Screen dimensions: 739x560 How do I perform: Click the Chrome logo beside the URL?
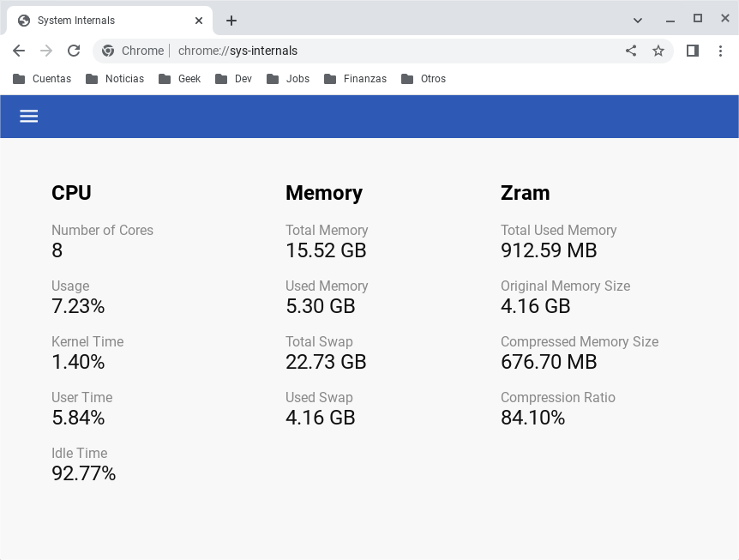[108, 51]
